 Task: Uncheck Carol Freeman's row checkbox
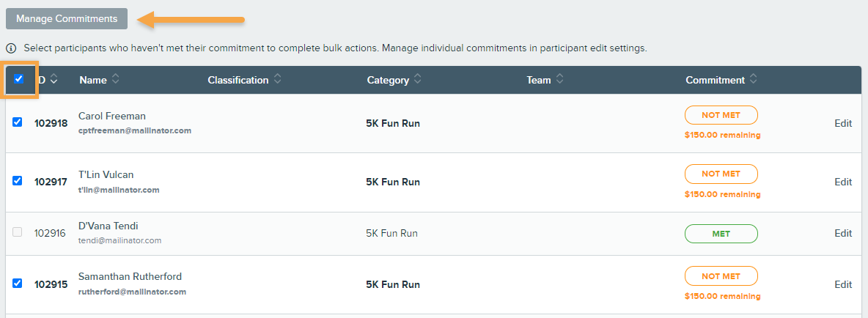[17, 122]
